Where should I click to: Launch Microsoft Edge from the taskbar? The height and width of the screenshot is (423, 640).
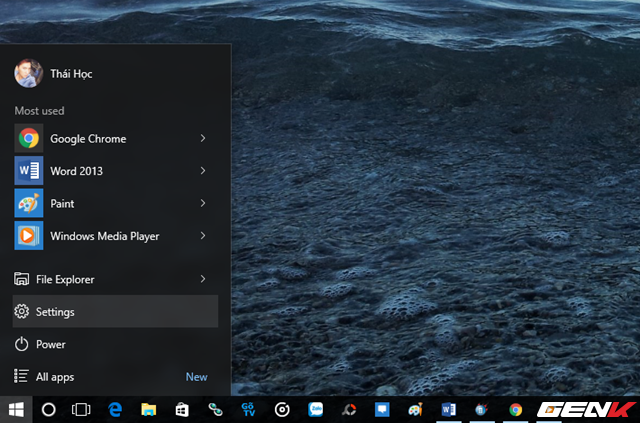pos(115,409)
